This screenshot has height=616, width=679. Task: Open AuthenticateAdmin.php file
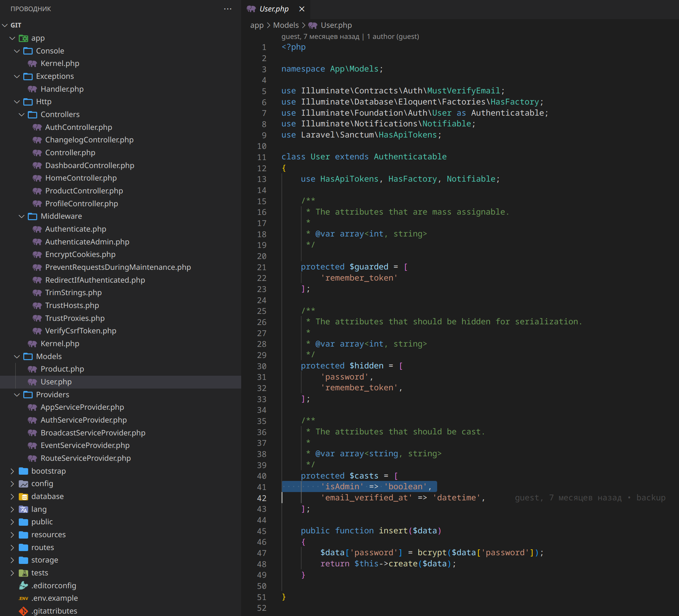pyautogui.click(x=87, y=242)
